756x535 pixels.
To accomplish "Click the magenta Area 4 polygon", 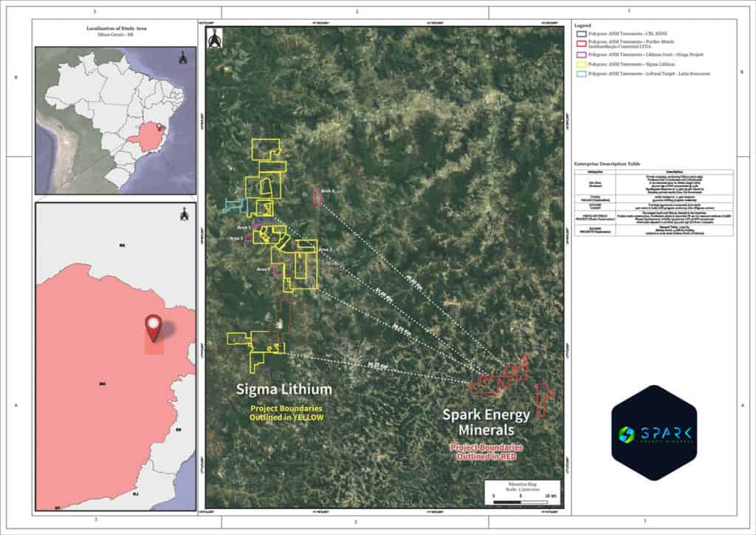I will [317, 197].
